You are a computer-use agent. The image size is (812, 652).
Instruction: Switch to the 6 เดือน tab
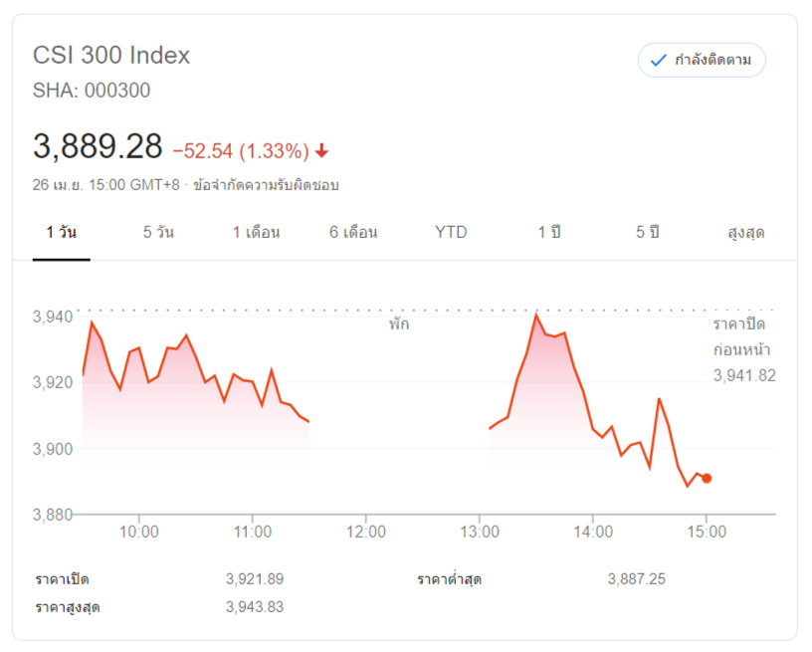pyautogui.click(x=353, y=233)
